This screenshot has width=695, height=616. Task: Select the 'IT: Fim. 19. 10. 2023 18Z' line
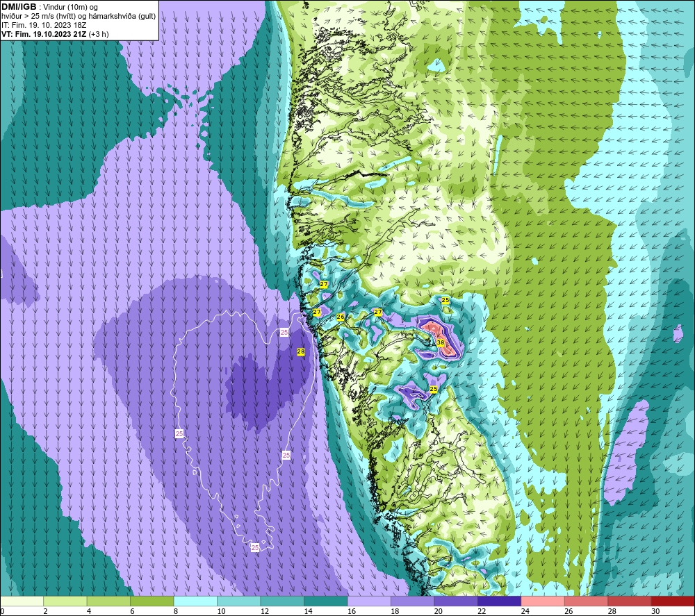click(44, 25)
